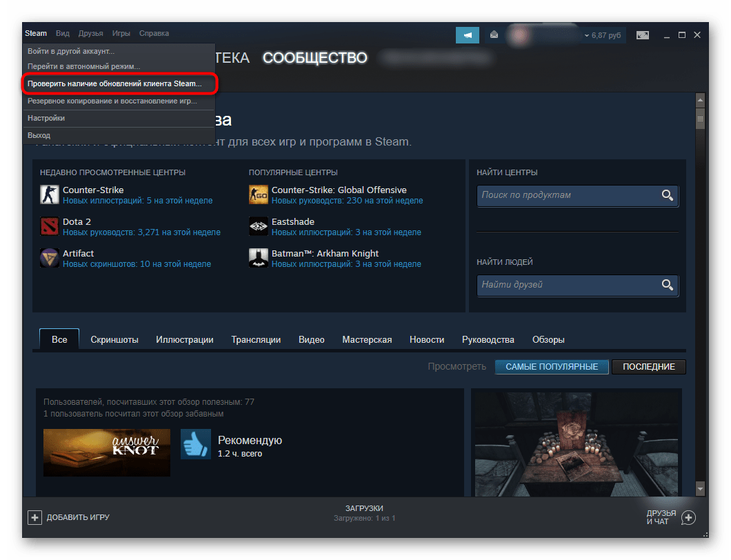Click the announcements megaphone icon
This screenshot has width=731, height=560.
coord(468,34)
